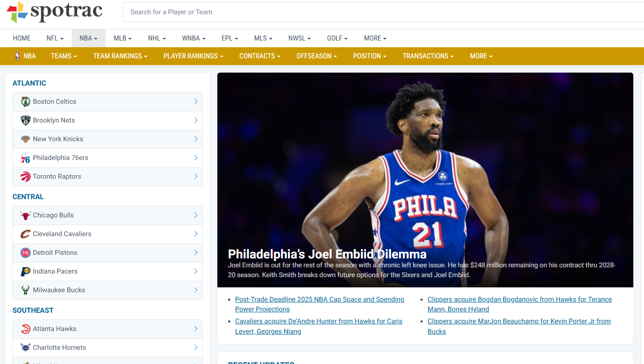Click the player or team search field
This screenshot has height=364, width=644.
383,12
